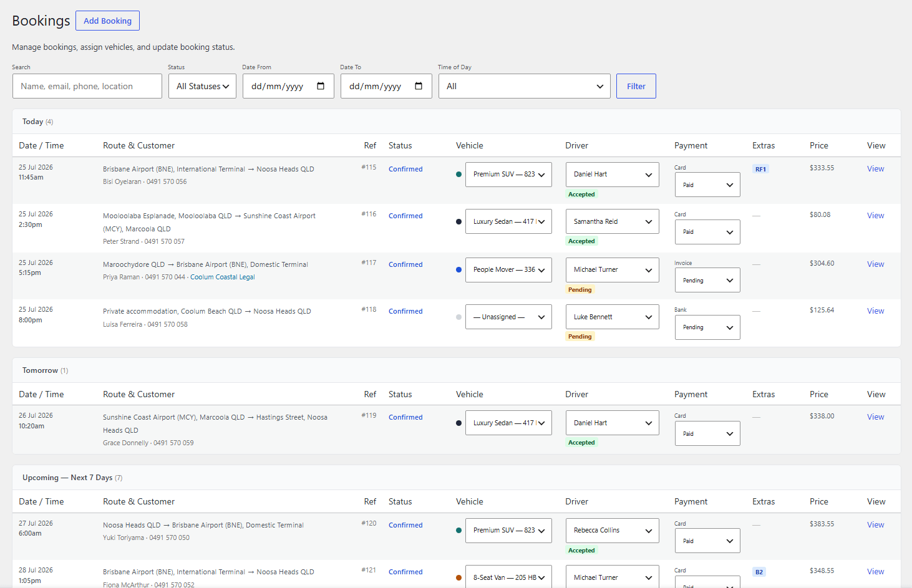Open driver dropdown showing Samantha Reid
The width and height of the screenshot is (912, 588).
coord(612,221)
